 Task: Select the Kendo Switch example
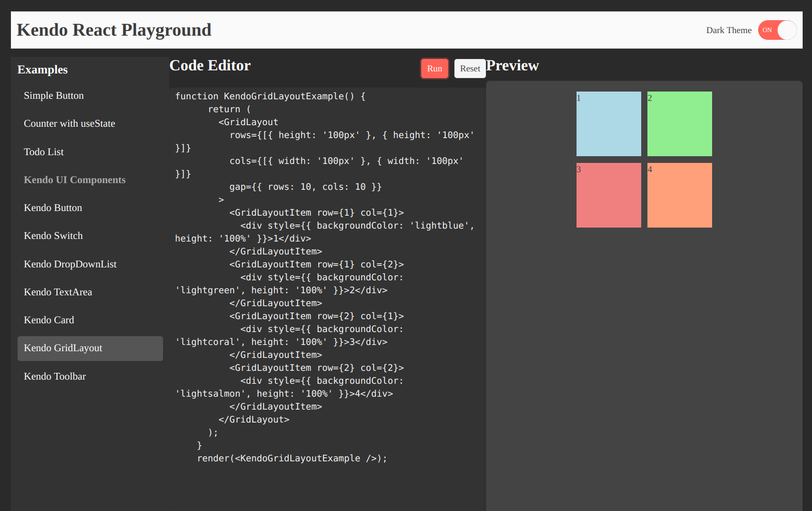pos(90,236)
